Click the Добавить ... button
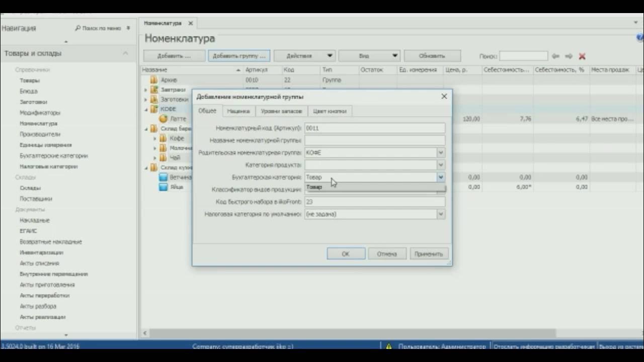 tap(174, 56)
